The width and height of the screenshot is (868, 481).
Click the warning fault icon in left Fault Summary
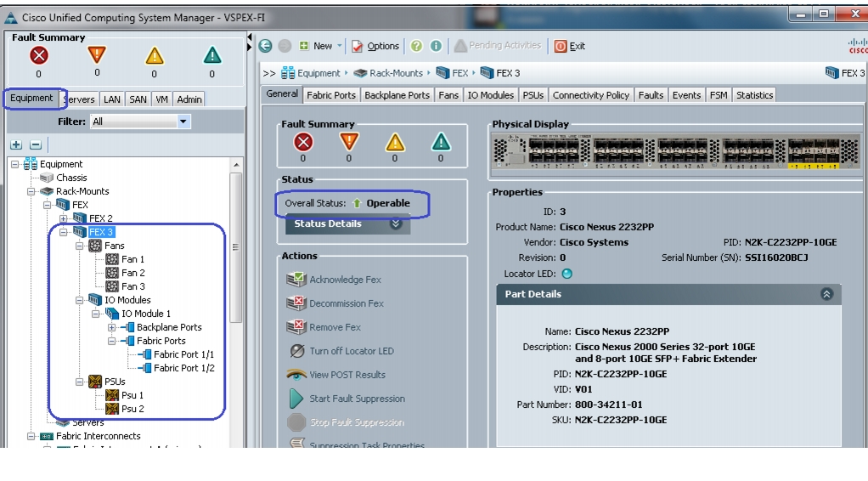(212, 55)
